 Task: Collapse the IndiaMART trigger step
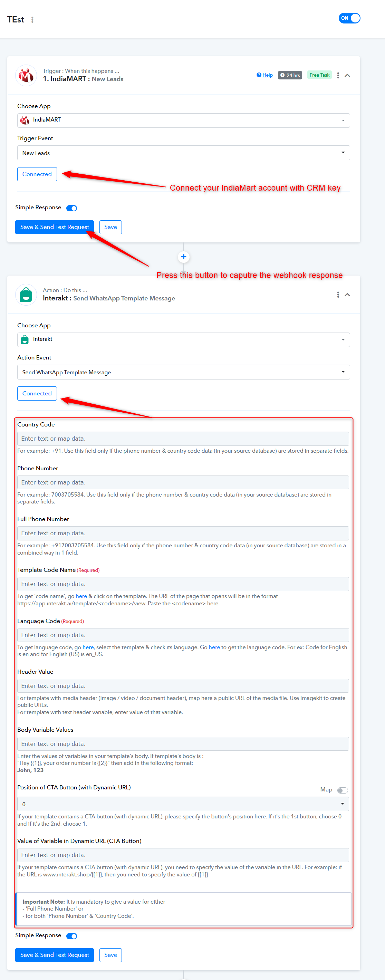pos(347,75)
